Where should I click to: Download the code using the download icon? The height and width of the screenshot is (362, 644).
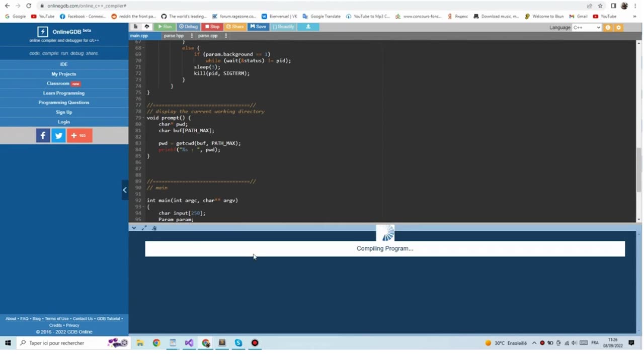pos(308,27)
